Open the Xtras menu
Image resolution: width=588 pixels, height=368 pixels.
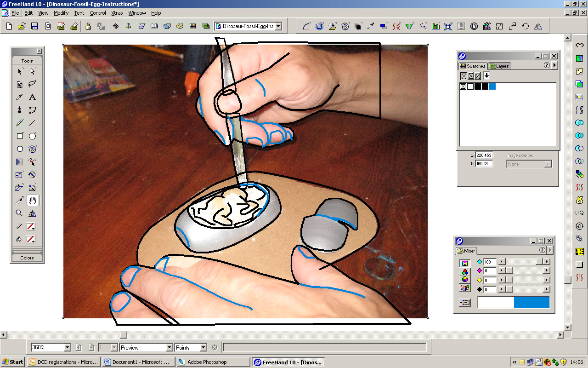coord(117,13)
